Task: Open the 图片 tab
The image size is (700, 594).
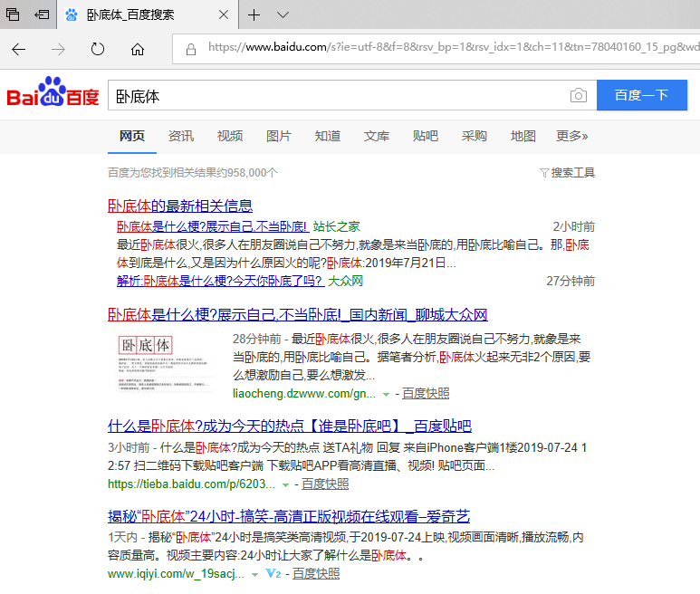Action: pos(279,136)
